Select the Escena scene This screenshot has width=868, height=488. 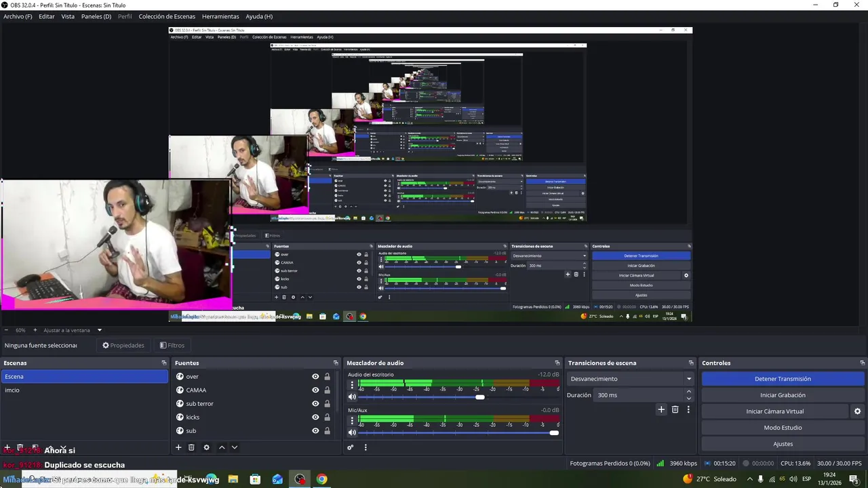pyautogui.click(x=84, y=377)
